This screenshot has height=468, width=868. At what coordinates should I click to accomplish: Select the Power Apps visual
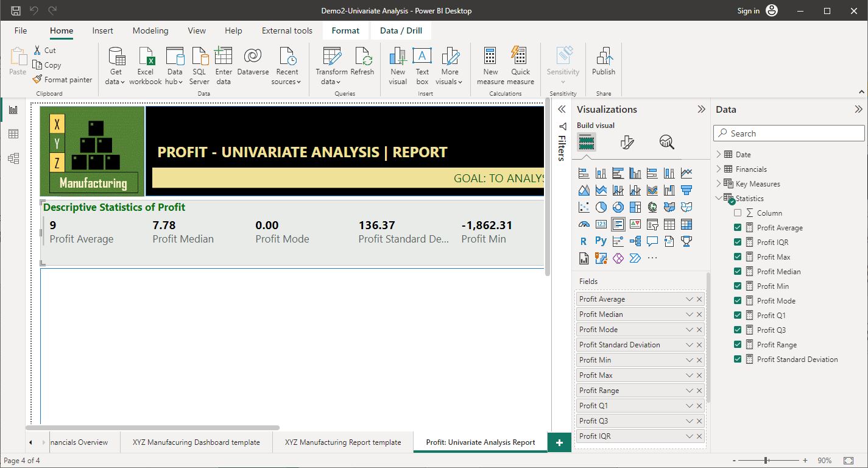pos(618,258)
